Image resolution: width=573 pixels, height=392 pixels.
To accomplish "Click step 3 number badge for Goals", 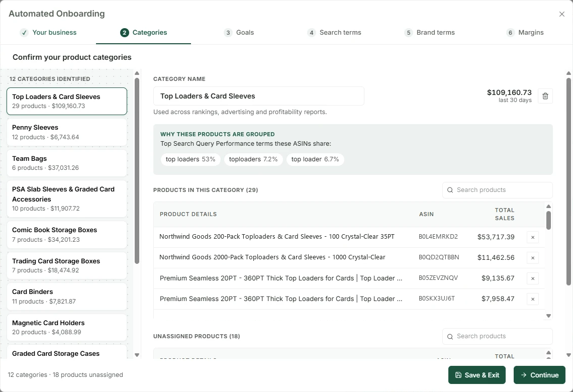I will pyautogui.click(x=228, y=33).
